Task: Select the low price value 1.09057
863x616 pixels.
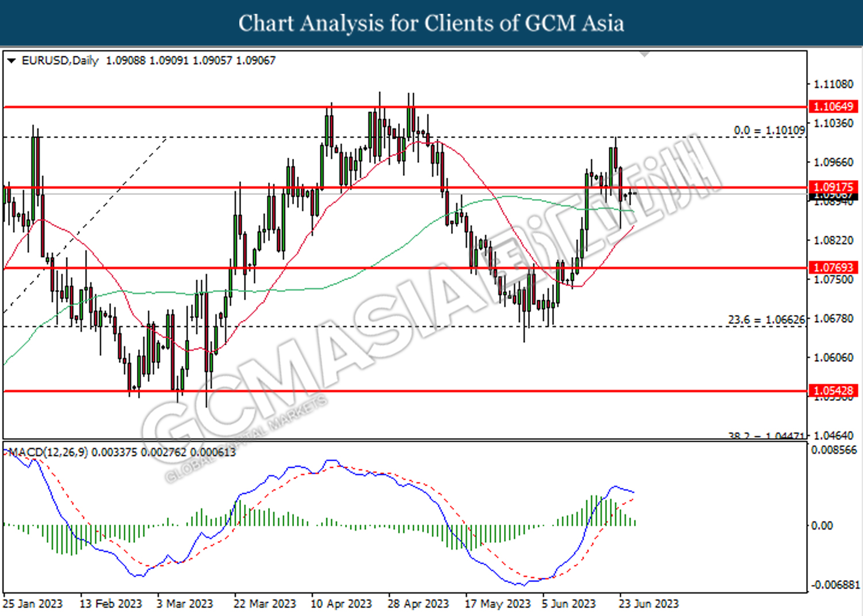Action: (x=212, y=60)
